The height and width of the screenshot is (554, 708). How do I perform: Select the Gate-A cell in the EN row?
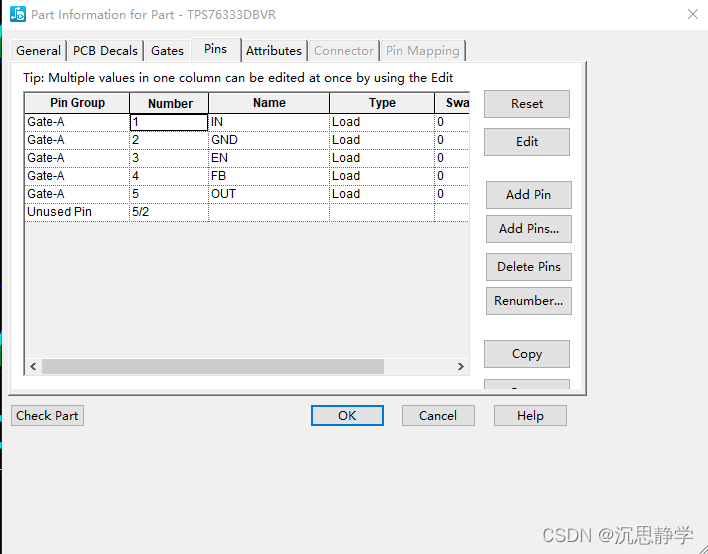tap(77, 158)
